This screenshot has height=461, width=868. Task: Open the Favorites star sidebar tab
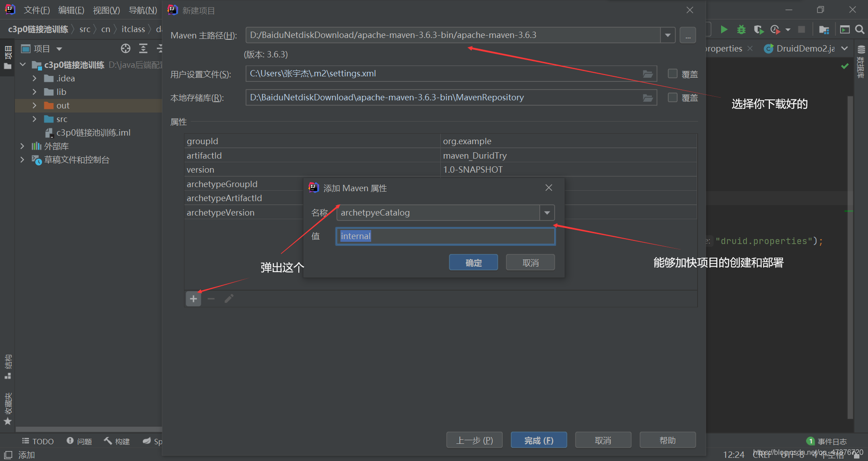click(x=8, y=409)
